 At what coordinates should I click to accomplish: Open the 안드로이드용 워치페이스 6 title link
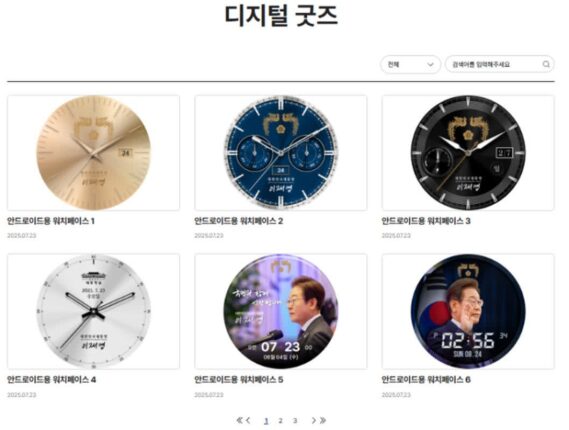[x=426, y=380]
